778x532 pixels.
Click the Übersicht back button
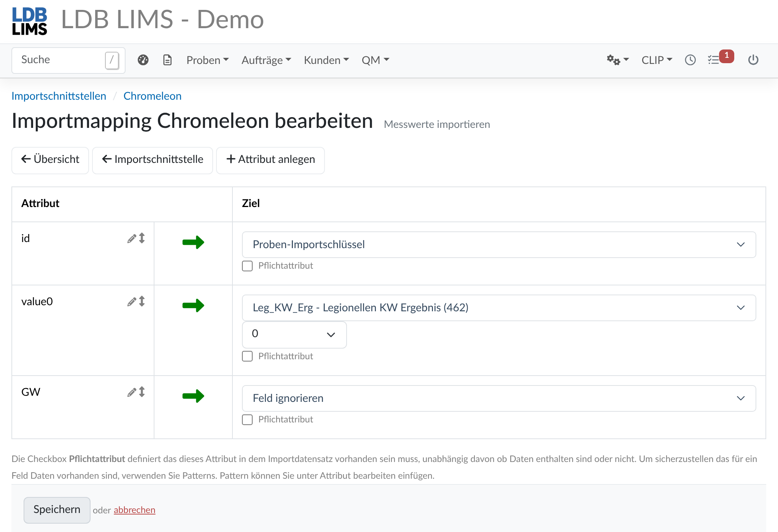pyautogui.click(x=50, y=161)
